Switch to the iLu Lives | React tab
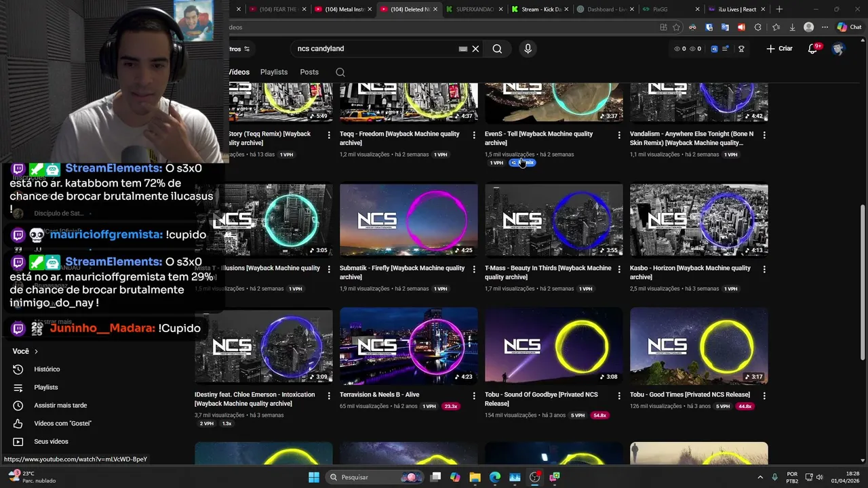This screenshot has height=488, width=868. click(x=736, y=9)
